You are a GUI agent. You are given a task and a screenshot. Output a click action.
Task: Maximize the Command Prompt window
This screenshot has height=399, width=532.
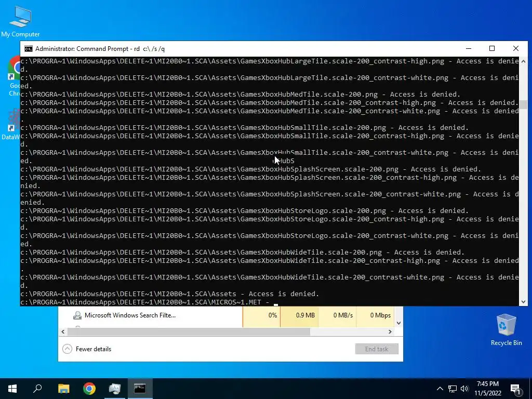pyautogui.click(x=492, y=48)
